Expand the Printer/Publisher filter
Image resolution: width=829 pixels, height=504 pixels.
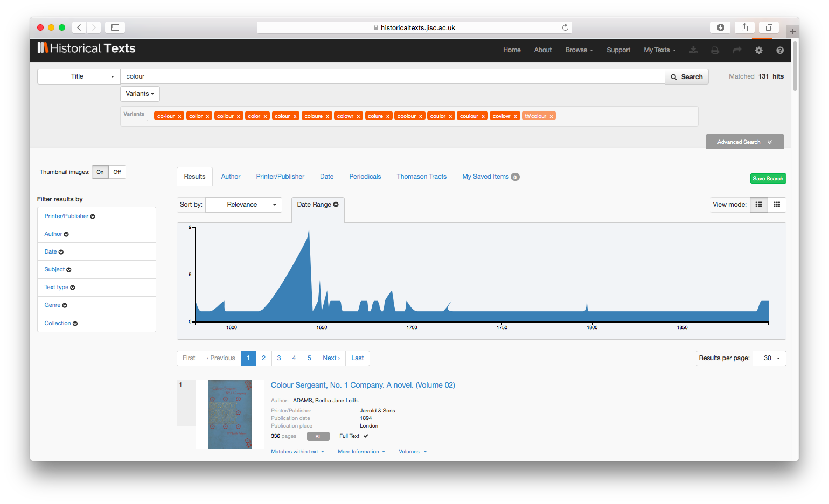point(69,216)
